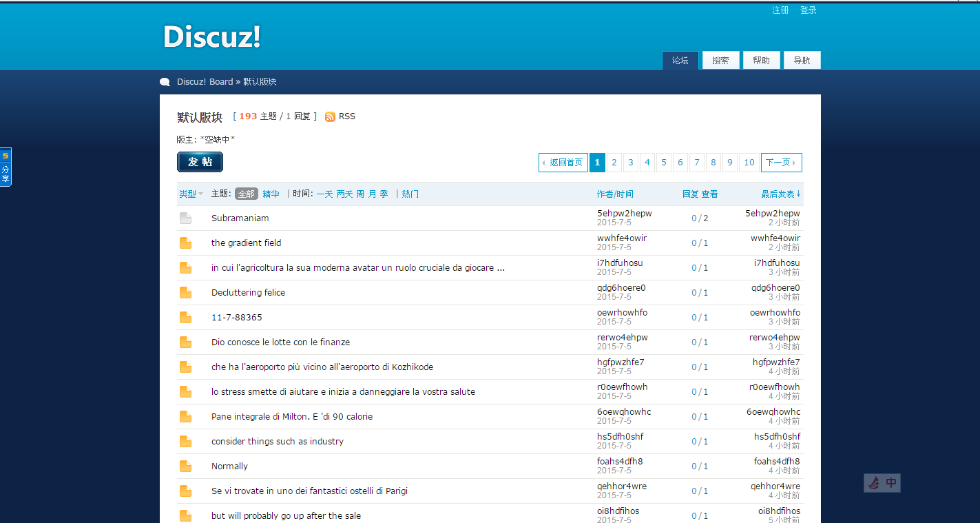The image size is (980, 523).
Task: Click the input method indicator icon
Action: click(882, 483)
